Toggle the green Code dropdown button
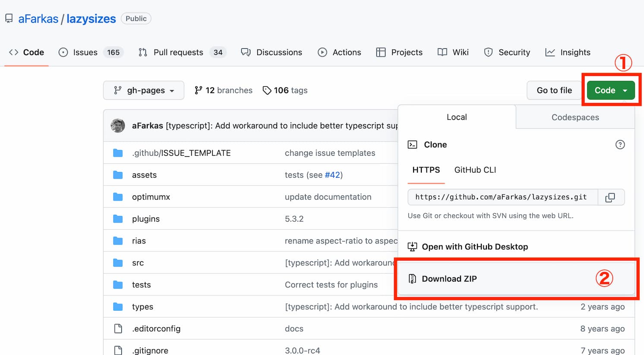 click(x=611, y=90)
